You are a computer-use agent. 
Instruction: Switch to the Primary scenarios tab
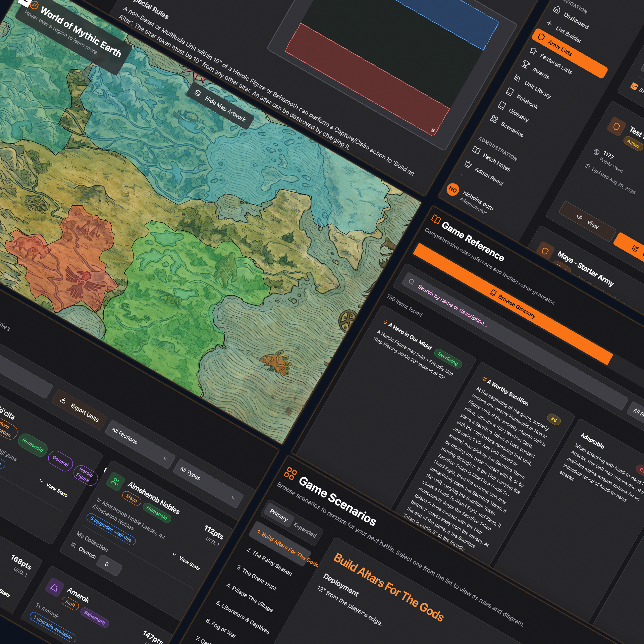[279, 515]
